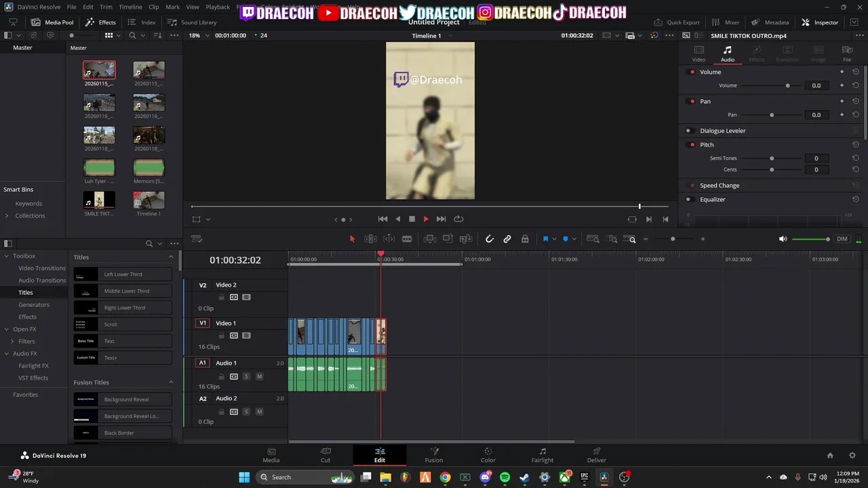Select Video Transitions in Toolbox
Screen dimensions: 868x488
point(42,268)
